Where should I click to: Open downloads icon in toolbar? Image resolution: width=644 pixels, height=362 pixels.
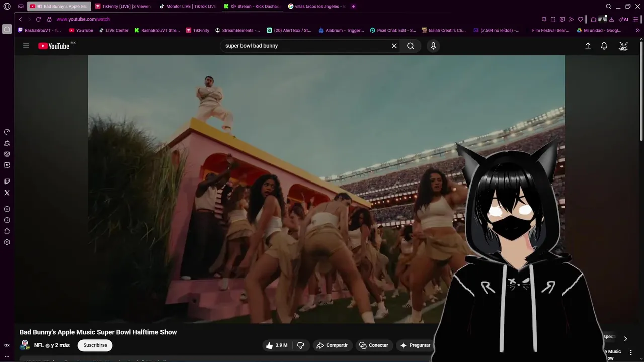tap(611, 19)
